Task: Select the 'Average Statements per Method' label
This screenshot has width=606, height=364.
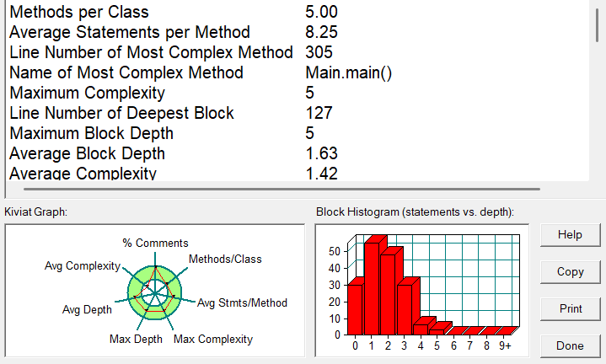Action: pyautogui.click(x=130, y=32)
